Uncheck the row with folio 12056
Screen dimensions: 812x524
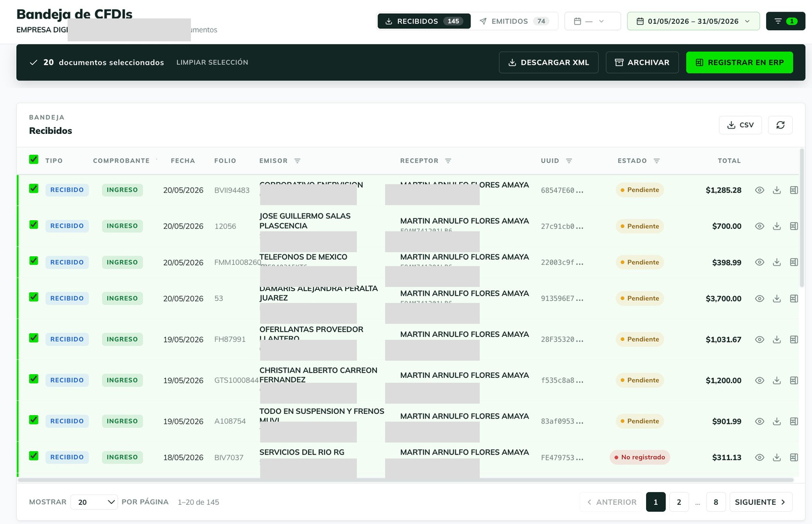click(34, 225)
